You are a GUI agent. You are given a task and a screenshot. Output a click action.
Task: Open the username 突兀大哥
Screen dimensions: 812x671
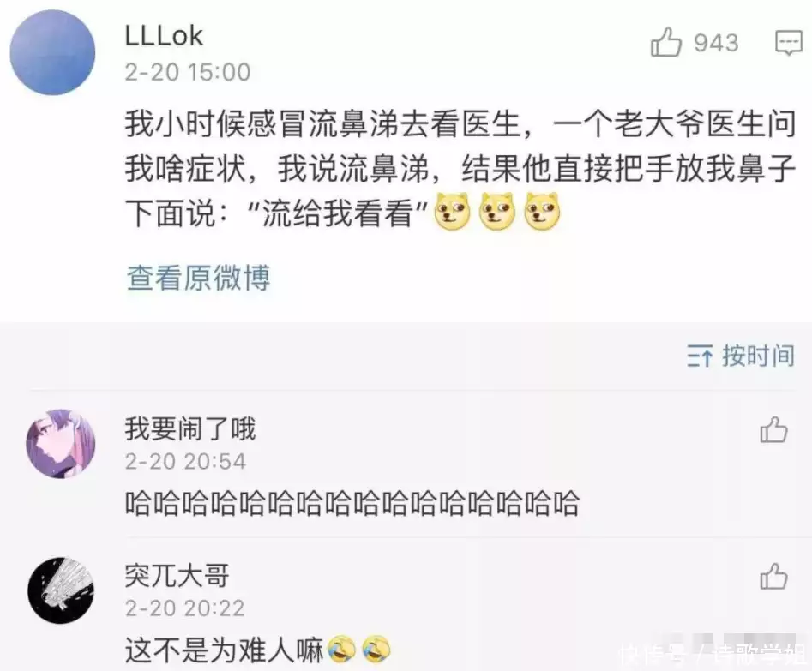177,576
